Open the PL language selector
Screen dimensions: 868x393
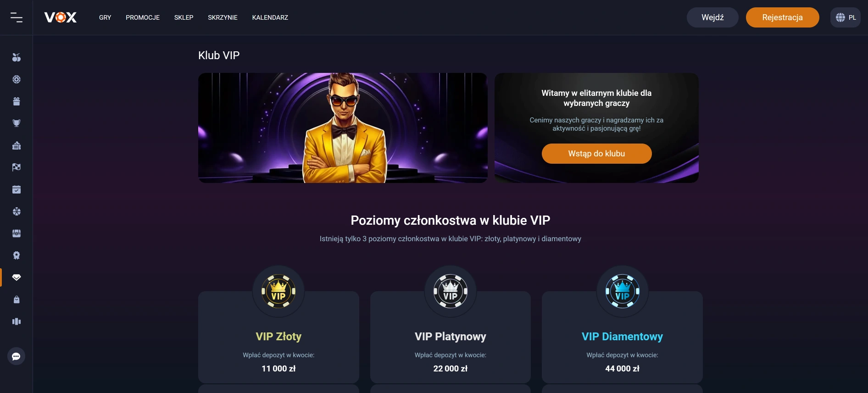pyautogui.click(x=846, y=17)
